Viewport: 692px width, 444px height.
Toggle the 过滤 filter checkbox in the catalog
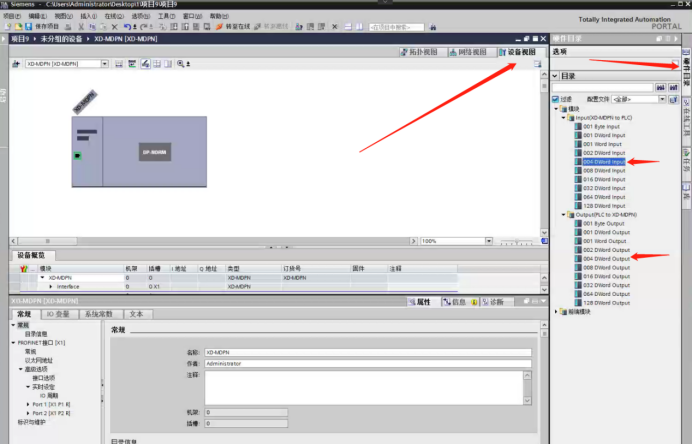click(x=556, y=99)
